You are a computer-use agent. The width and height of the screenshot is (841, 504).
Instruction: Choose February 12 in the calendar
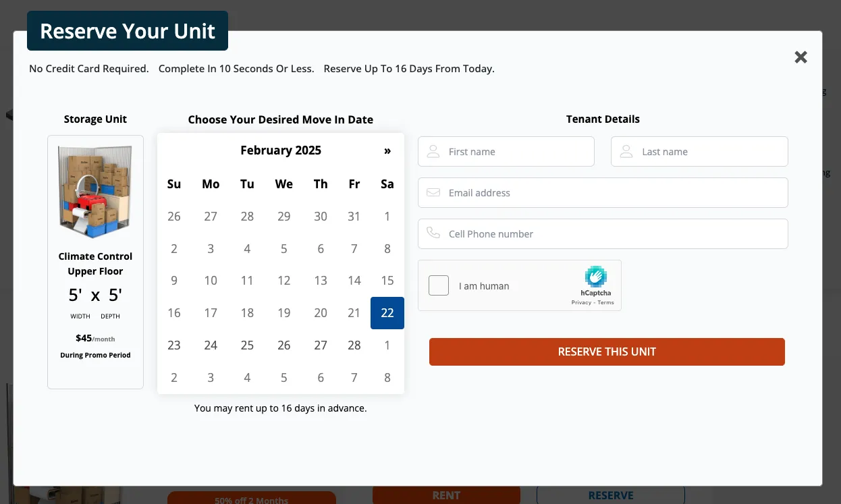(x=284, y=281)
